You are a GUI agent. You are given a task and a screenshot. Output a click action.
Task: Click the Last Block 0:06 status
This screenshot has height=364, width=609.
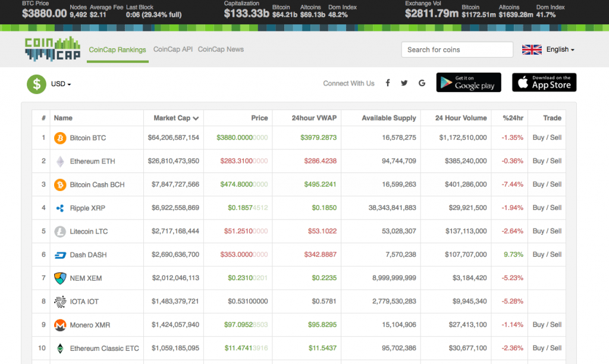click(153, 15)
